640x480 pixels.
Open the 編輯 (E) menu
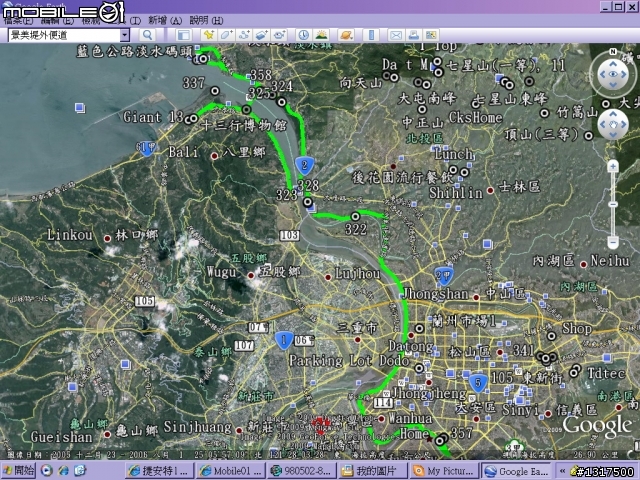(57, 20)
